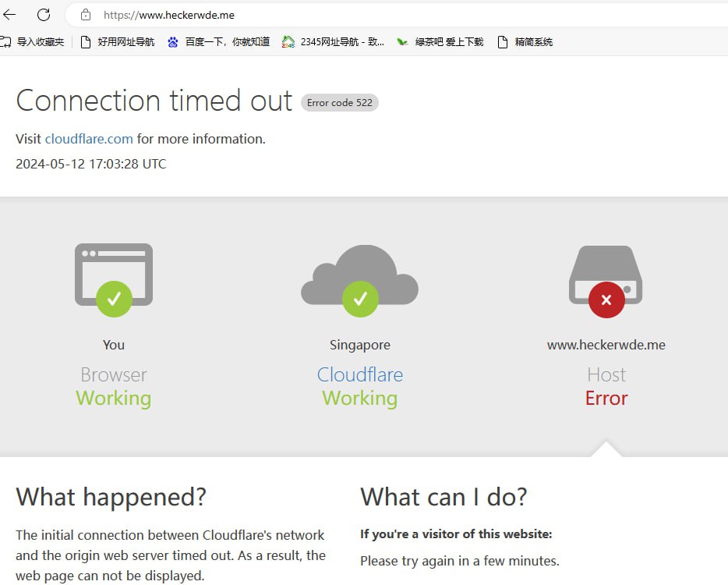The height and width of the screenshot is (585, 728).
Task: Click the 2345 house icon in bookmarks
Action: pyautogui.click(x=288, y=42)
